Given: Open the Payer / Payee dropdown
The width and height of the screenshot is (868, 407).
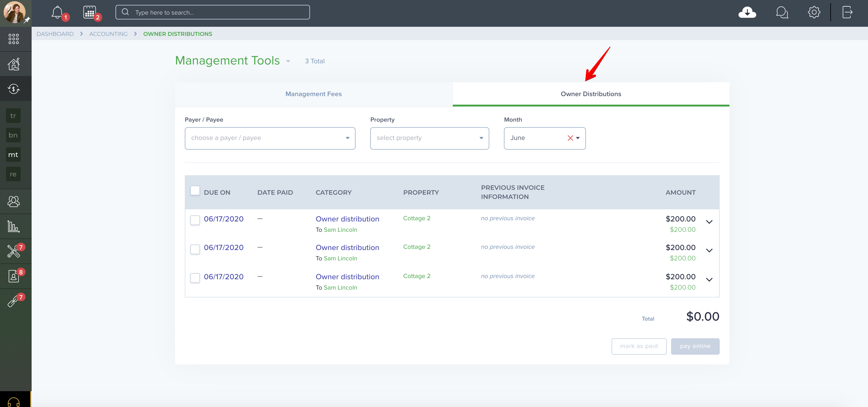Looking at the screenshot, I should [270, 138].
